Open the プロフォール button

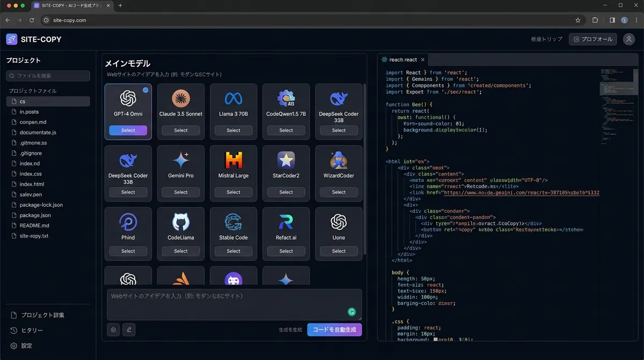coord(593,39)
